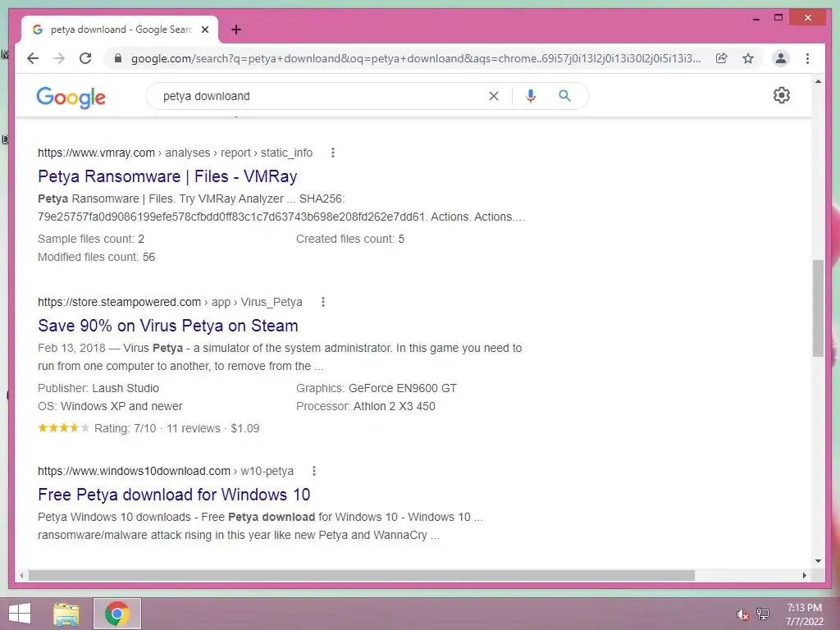Click the windows10download.com result URL
The width and height of the screenshot is (840, 630).
pyautogui.click(x=166, y=471)
